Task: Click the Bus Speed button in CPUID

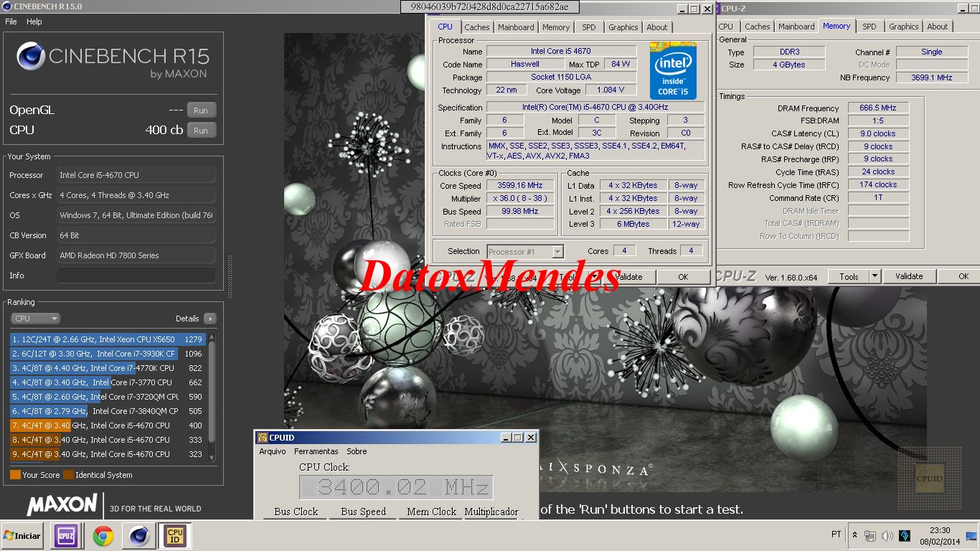Action: click(364, 512)
